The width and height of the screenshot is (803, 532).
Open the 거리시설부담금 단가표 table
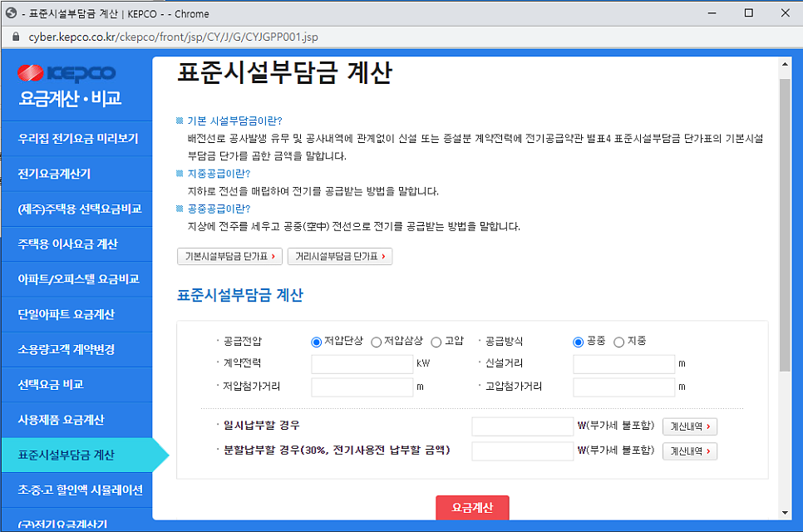click(x=340, y=257)
